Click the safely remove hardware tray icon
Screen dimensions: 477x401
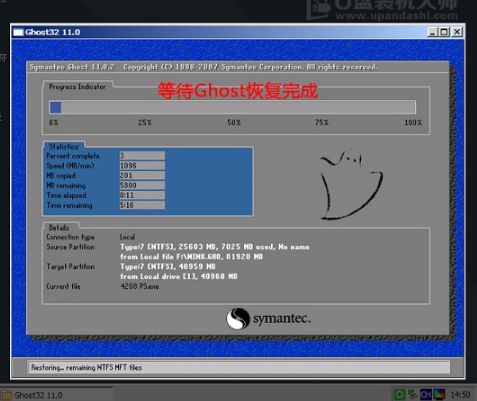[413, 394]
